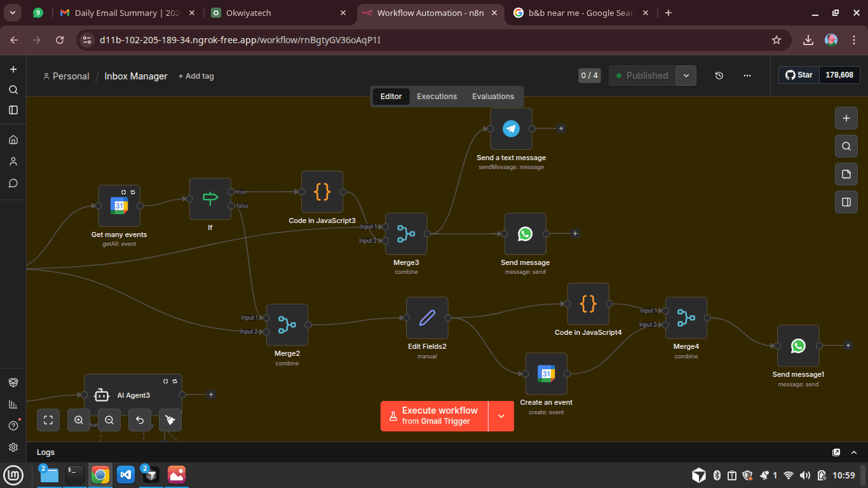
Task: Open the Send message1 WhatsApp node
Action: pyautogui.click(x=798, y=346)
